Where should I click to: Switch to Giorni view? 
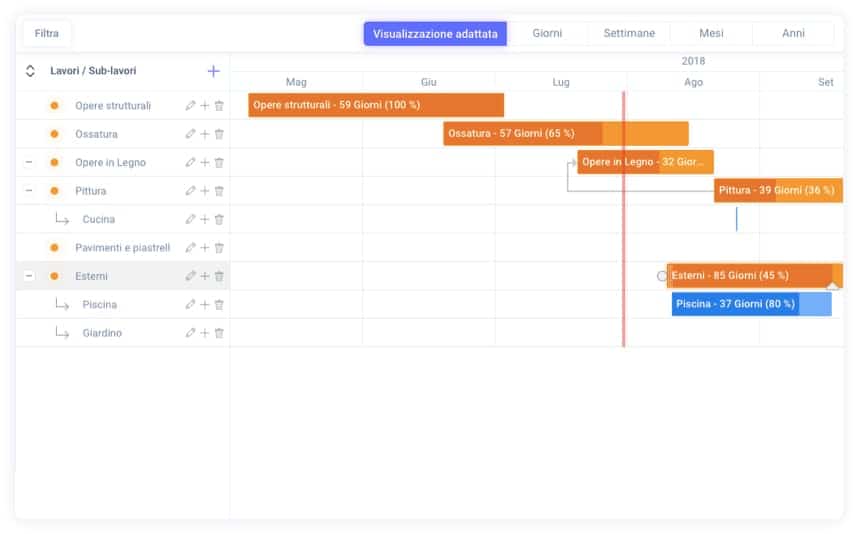(547, 33)
